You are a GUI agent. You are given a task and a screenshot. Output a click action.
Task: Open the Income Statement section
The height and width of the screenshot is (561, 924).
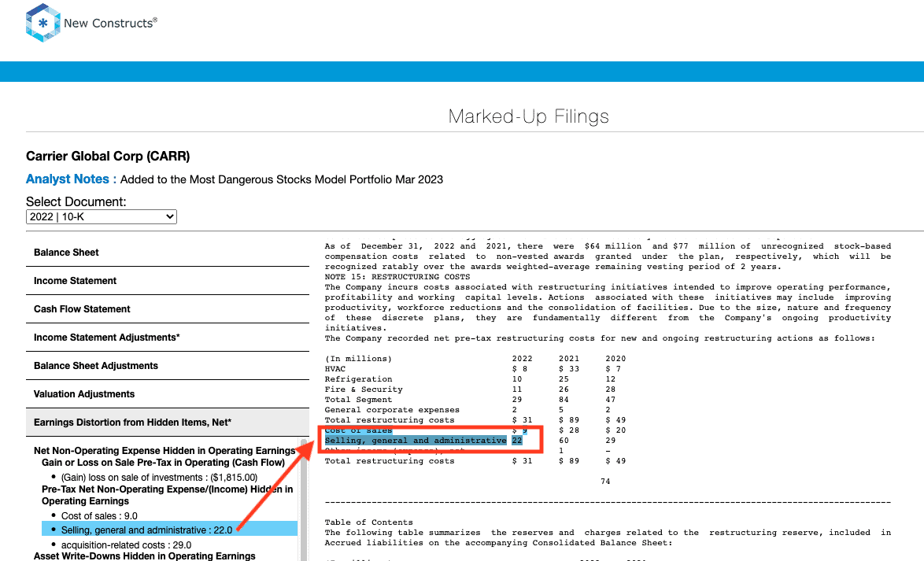point(168,280)
